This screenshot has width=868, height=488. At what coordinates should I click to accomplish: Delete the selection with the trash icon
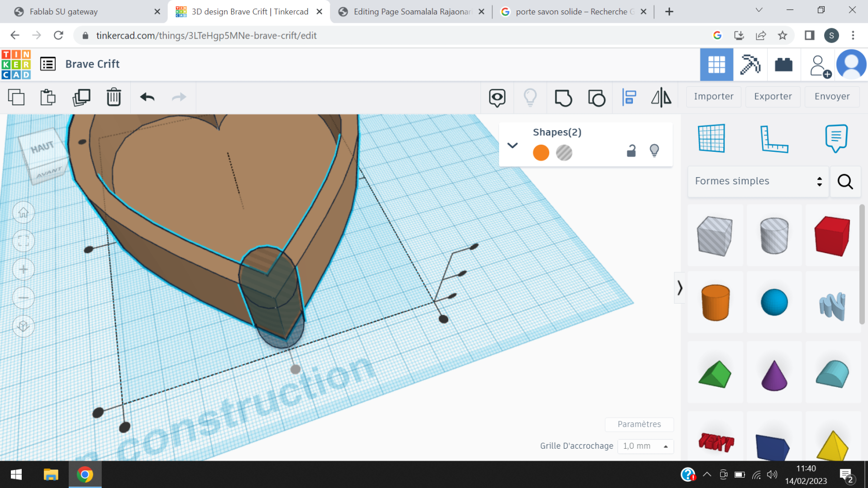point(114,97)
